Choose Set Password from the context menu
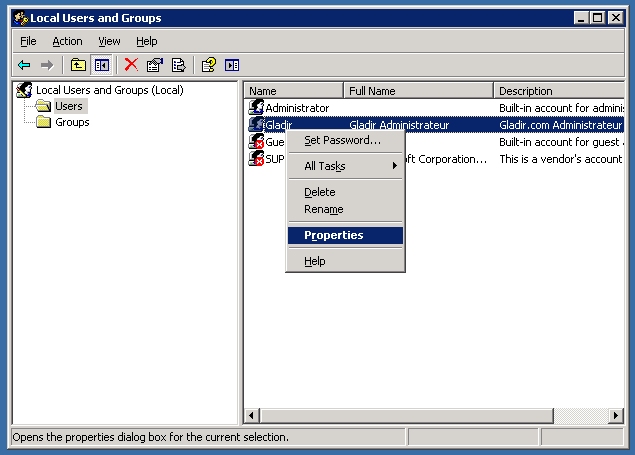The image size is (635, 455). pyautogui.click(x=342, y=140)
